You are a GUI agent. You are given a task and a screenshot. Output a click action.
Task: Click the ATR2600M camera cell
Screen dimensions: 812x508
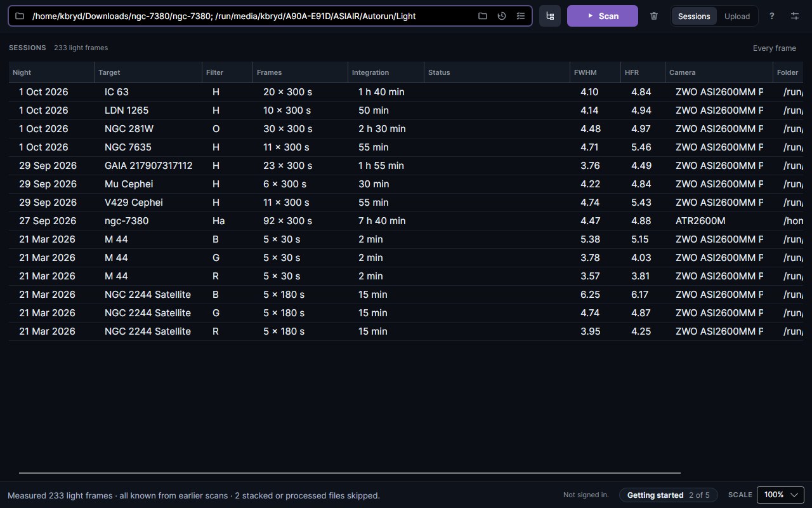click(700, 221)
